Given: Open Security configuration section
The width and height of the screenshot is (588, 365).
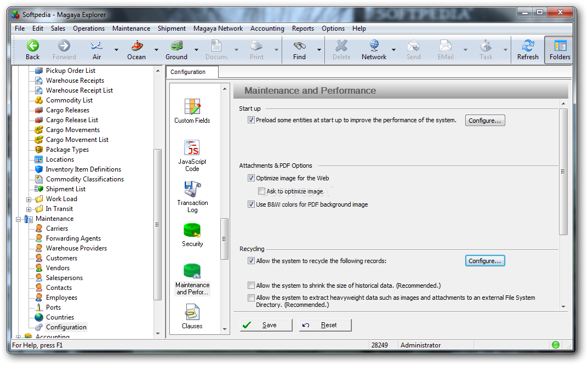Looking at the screenshot, I should click(192, 235).
